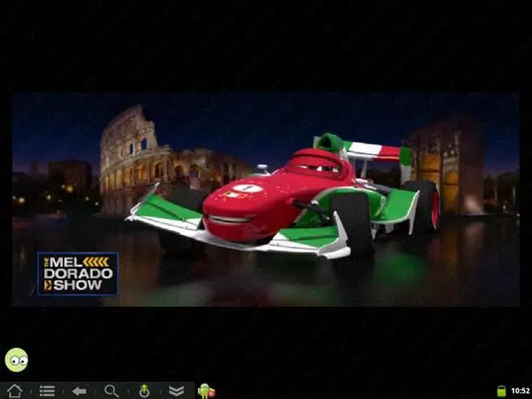Expand the double-chevron down icon

(176, 391)
